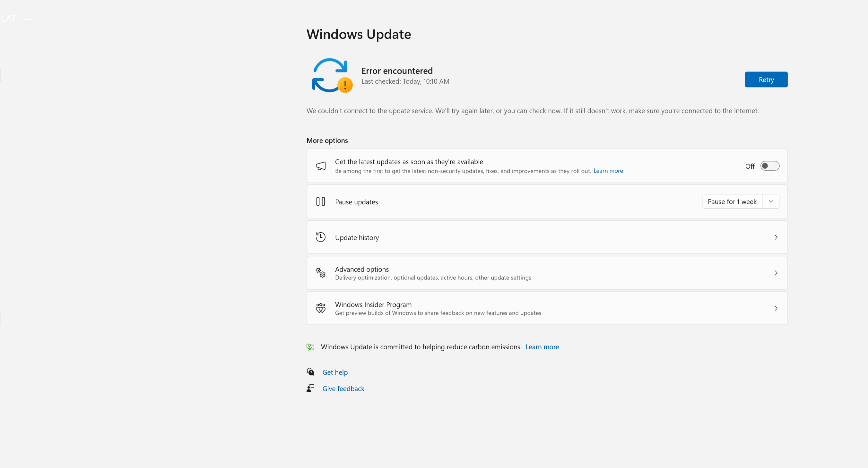
Task: Click the Get help headset icon
Action: (310, 372)
